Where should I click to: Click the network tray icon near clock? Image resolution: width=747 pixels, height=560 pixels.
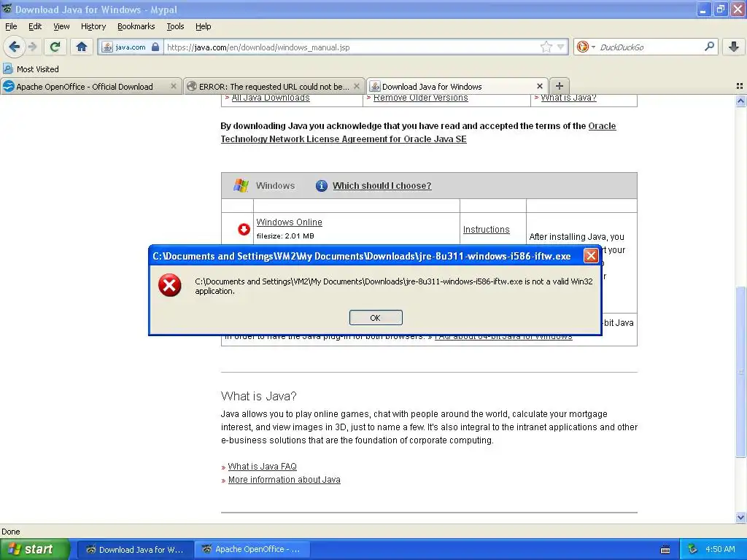click(x=693, y=549)
